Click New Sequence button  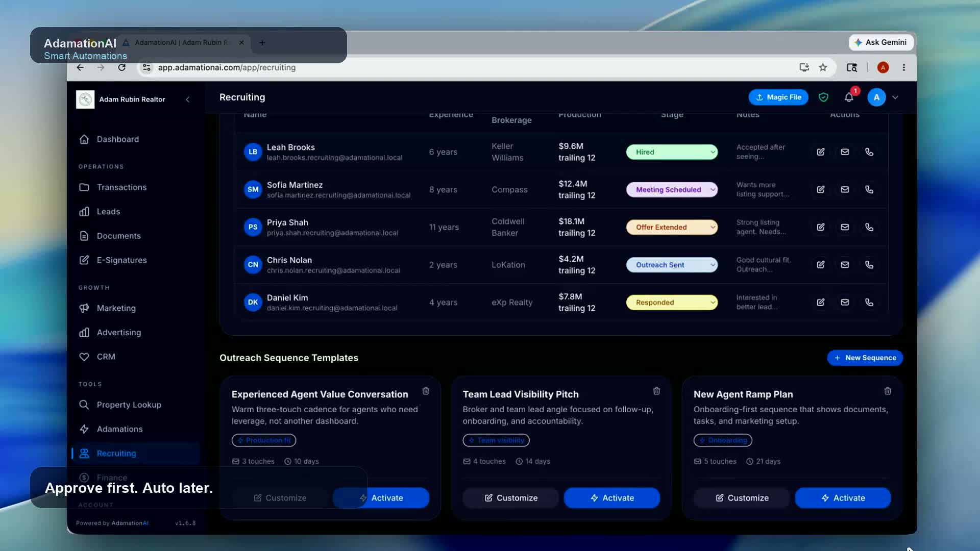point(865,358)
